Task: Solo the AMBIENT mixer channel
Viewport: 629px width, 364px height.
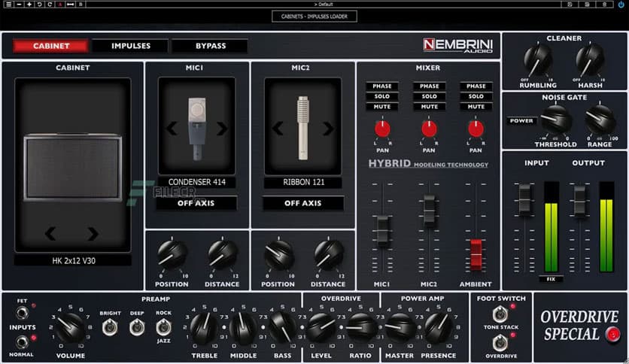Action: pyautogui.click(x=476, y=96)
